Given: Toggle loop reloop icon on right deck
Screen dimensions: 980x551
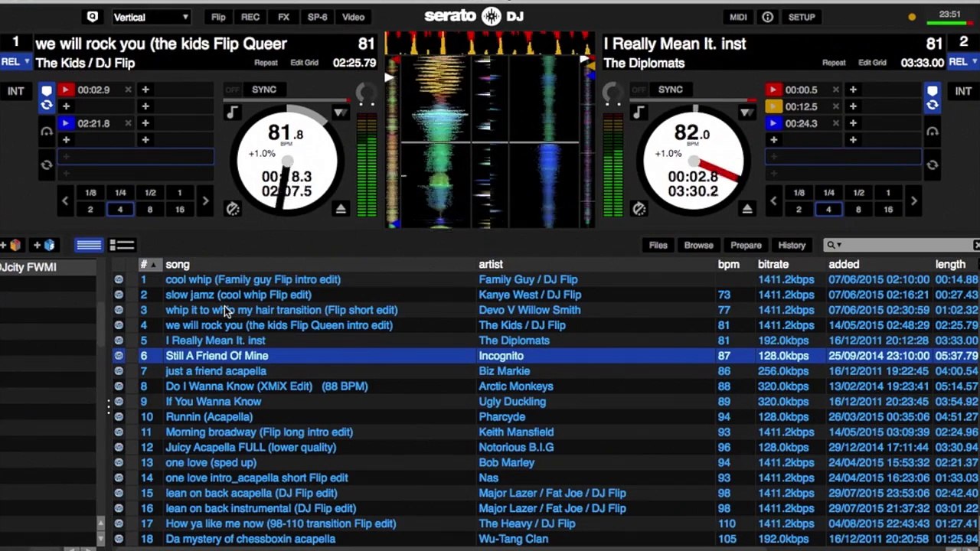Looking at the screenshot, I should pos(932,165).
